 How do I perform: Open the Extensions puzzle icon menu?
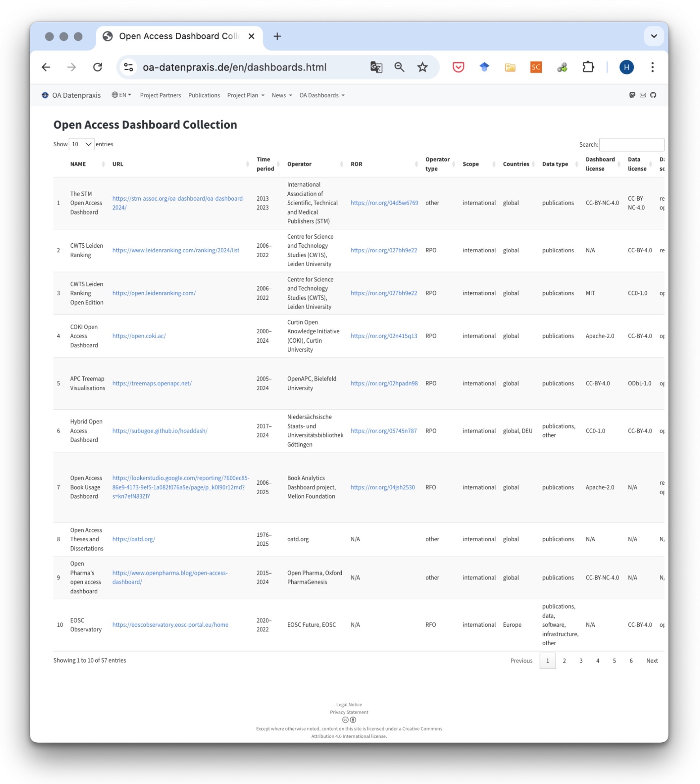588,67
